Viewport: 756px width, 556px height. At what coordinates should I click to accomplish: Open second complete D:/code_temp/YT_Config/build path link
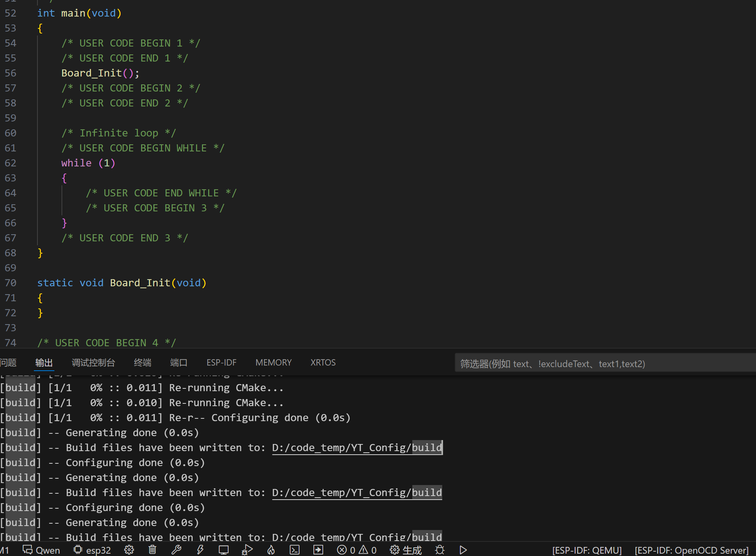357,493
